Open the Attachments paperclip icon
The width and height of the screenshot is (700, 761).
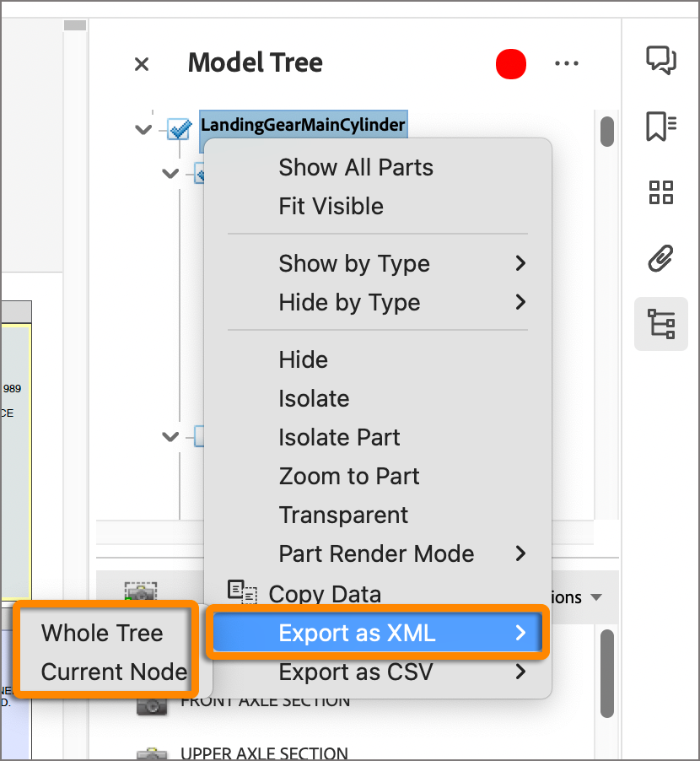pos(661,258)
